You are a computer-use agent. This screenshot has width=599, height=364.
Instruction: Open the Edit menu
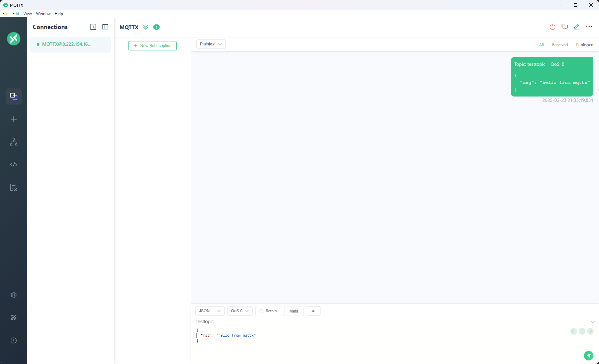point(16,14)
